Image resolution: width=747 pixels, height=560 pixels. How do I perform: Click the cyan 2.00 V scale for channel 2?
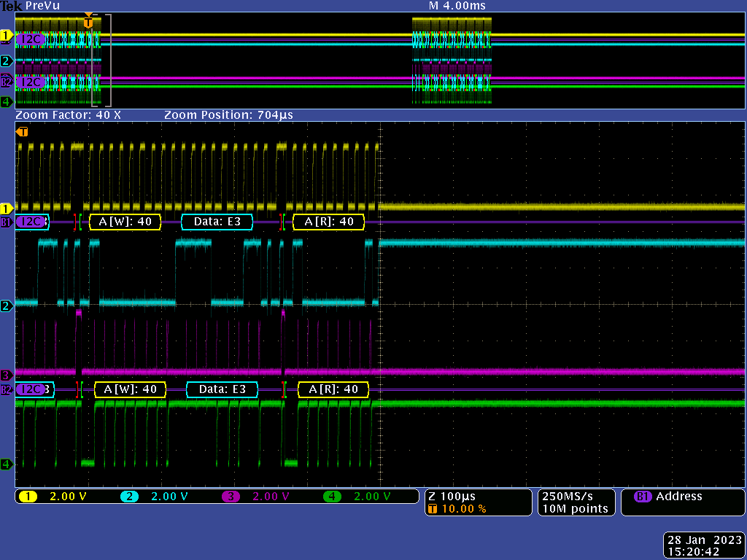169,497
